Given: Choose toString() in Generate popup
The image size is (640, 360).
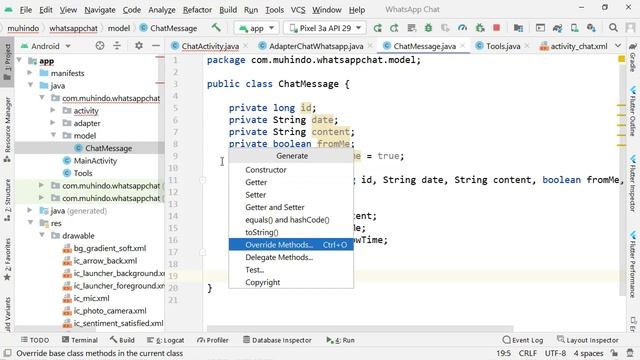Looking at the screenshot, I should coord(291,232).
